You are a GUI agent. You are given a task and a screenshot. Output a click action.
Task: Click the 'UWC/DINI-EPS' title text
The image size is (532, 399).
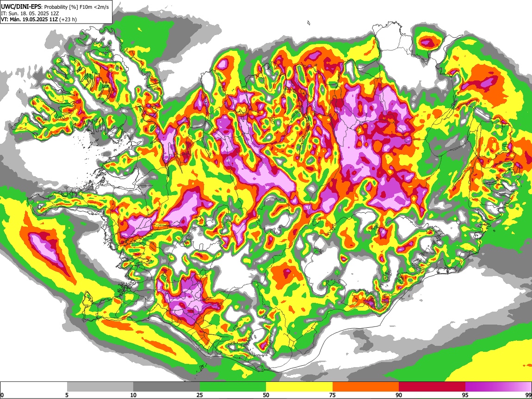pos(20,7)
